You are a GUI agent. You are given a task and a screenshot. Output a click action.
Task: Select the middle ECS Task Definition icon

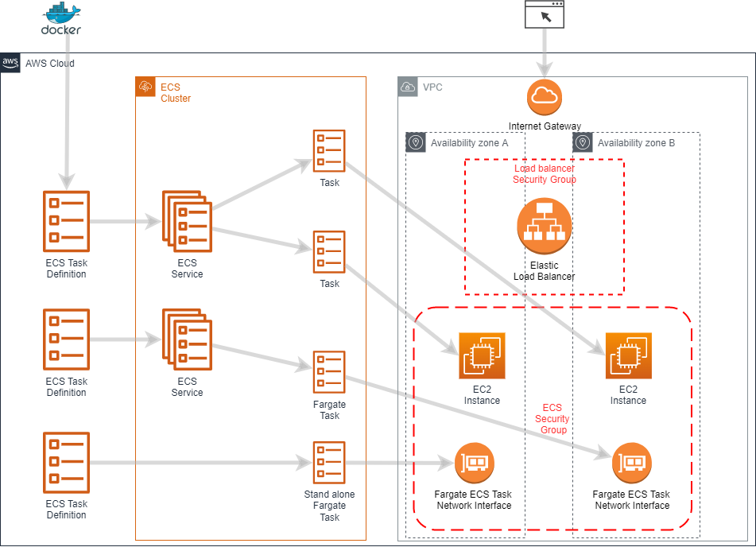coord(66,339)
